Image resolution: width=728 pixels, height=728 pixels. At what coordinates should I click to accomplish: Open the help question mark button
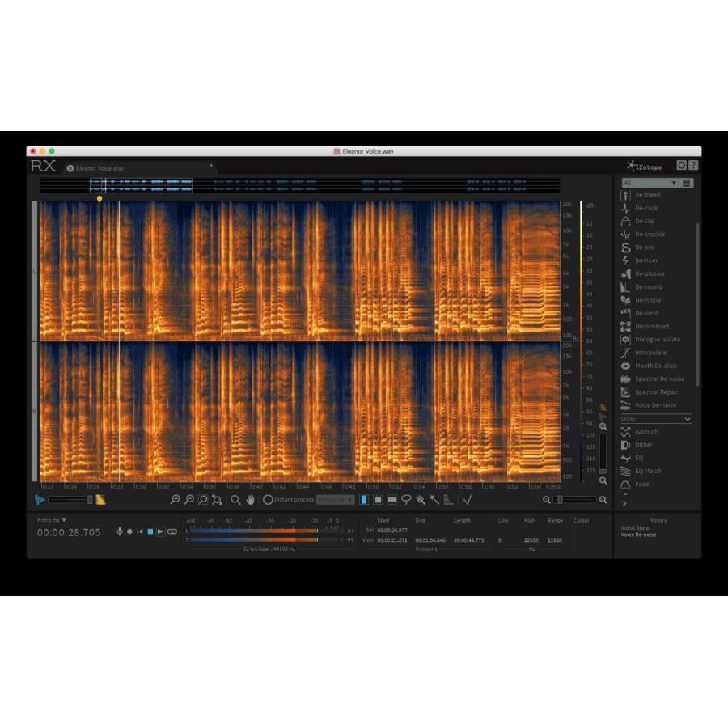click(x=693, y=165)
